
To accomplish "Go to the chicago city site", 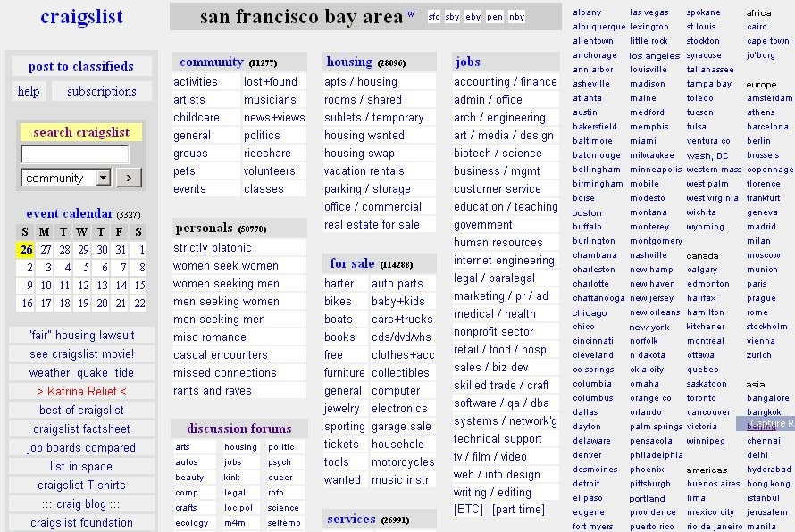I will (x=590, y=313).
